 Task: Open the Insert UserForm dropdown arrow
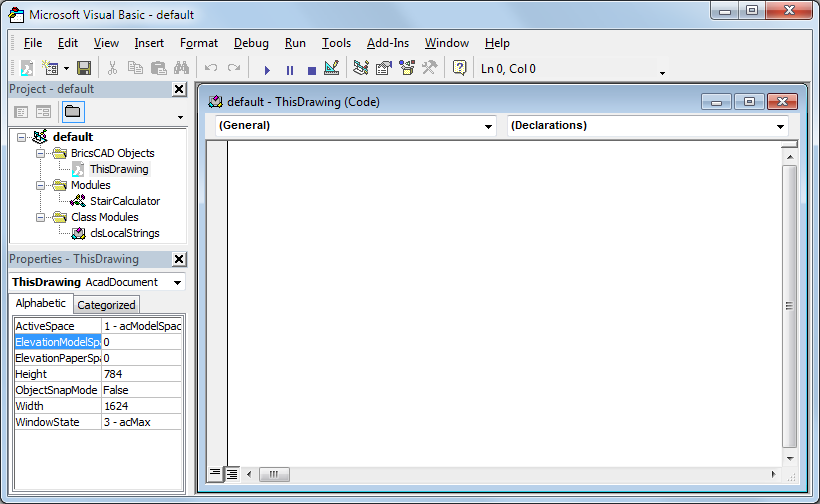[66, 68]
